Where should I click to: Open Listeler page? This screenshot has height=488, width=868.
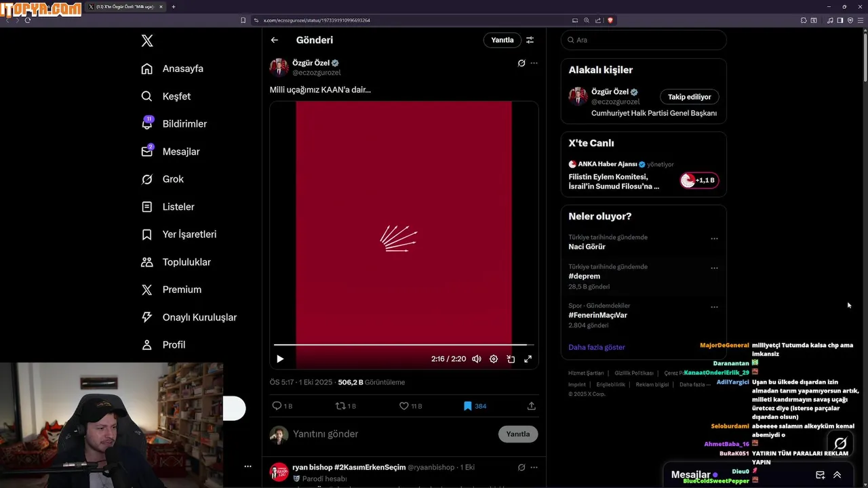click(167, 207)
